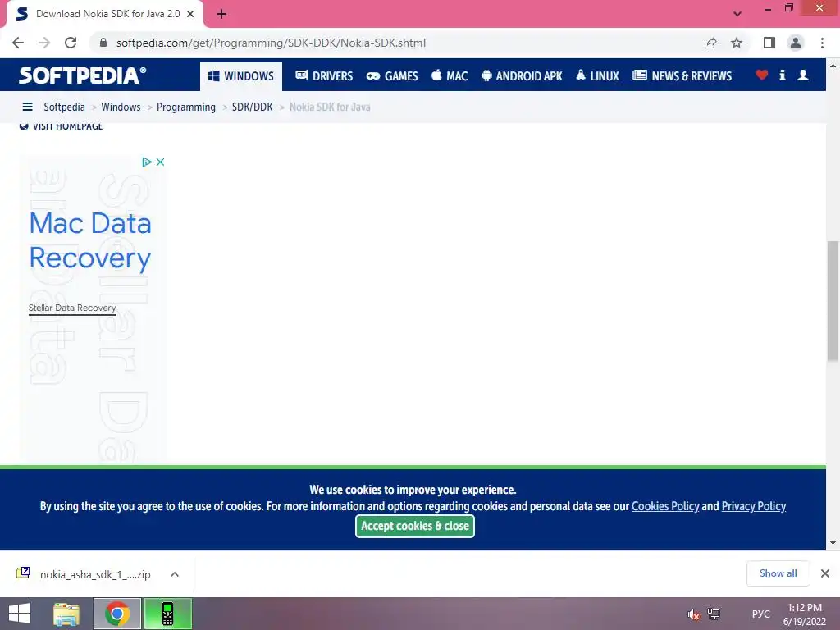Click Accept cookies & close button
Screen dimensions: 840x630
click(x=415, y=526)
